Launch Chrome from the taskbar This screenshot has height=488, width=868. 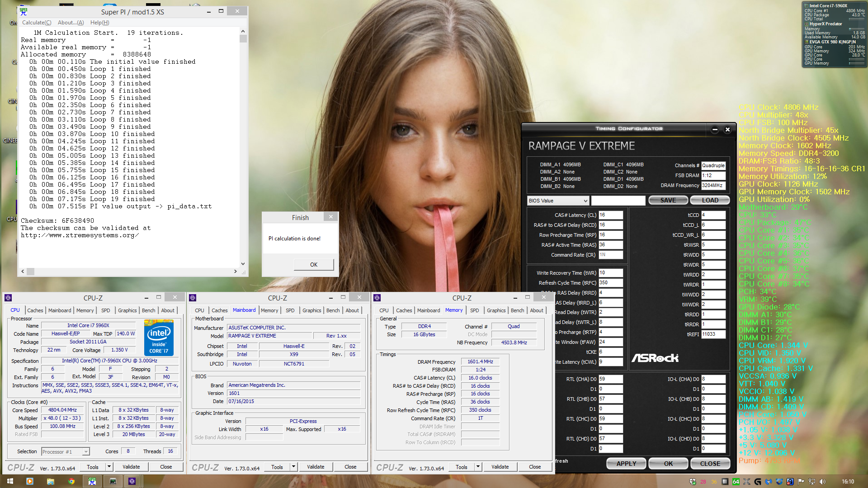[71, 481]
